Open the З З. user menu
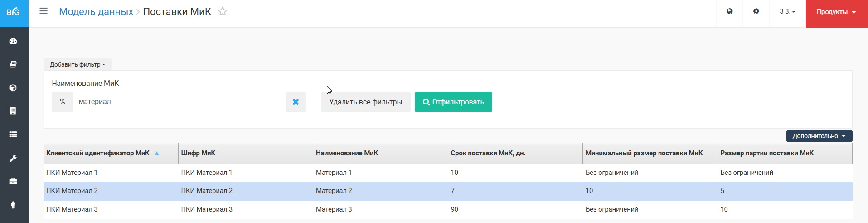The image size is (868, 223). (787, 12)
